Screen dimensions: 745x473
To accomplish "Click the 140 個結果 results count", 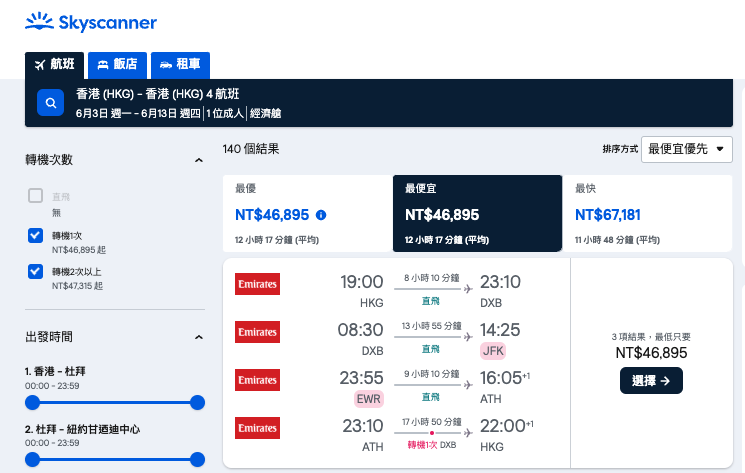I will click(x=251, y=149).
